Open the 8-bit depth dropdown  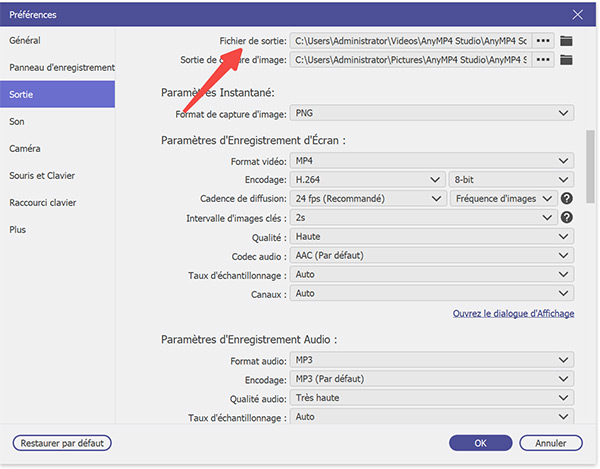click(510, 180)
